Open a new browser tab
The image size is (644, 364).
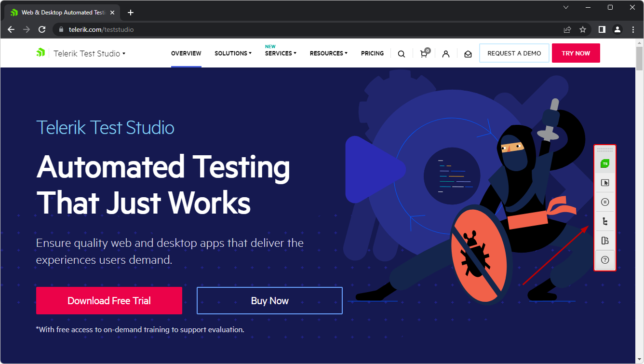coord(130,13)
